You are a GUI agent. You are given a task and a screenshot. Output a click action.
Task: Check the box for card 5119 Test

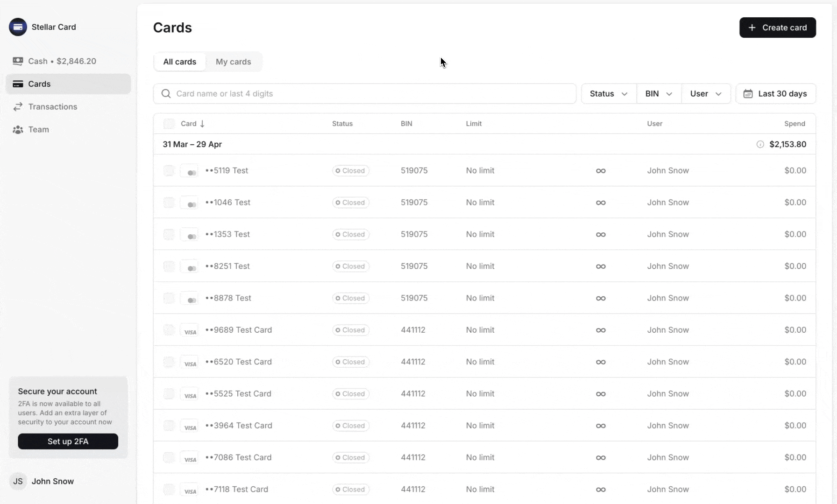pos(169,171)
